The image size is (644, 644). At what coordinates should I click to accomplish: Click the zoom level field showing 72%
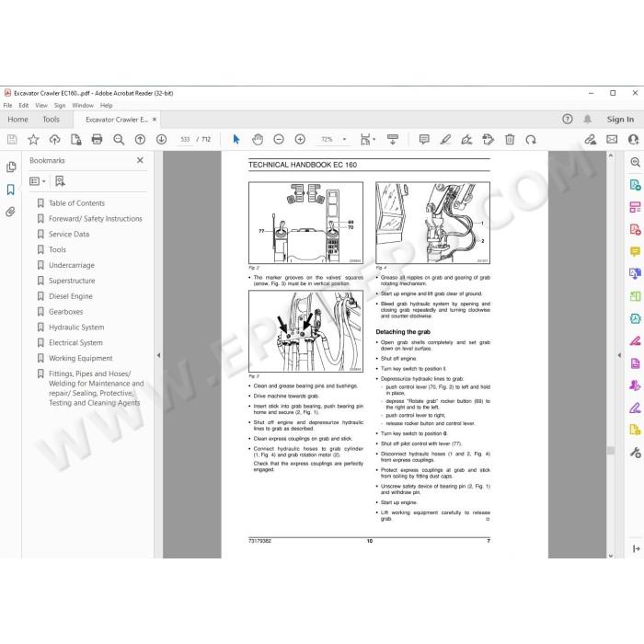328,140
